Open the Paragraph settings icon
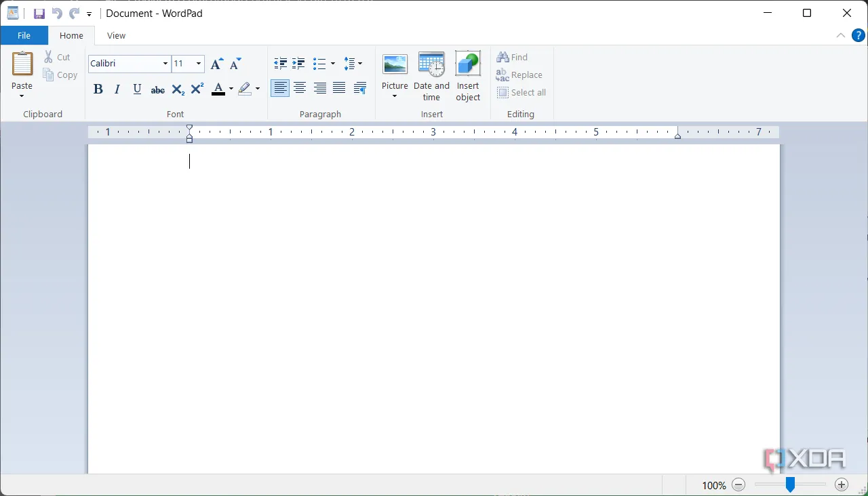868x496 pixels. (360, 88)
